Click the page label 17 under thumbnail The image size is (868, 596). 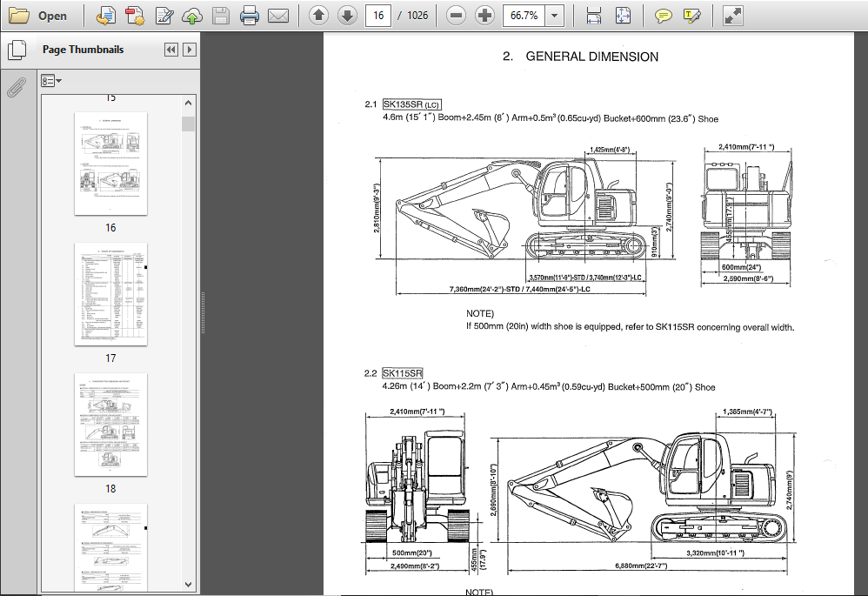coord(110,358)
